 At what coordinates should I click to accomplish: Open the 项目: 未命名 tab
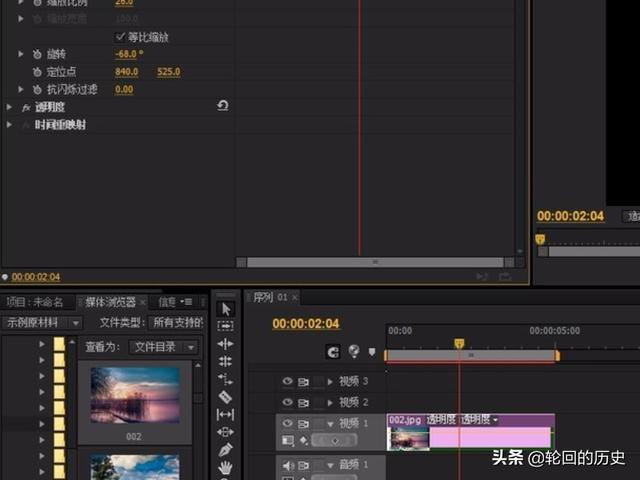[x=35, y=302]
